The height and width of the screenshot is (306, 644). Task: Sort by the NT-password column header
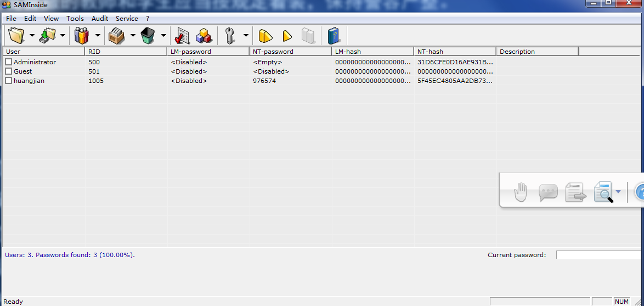pos(290,52)
